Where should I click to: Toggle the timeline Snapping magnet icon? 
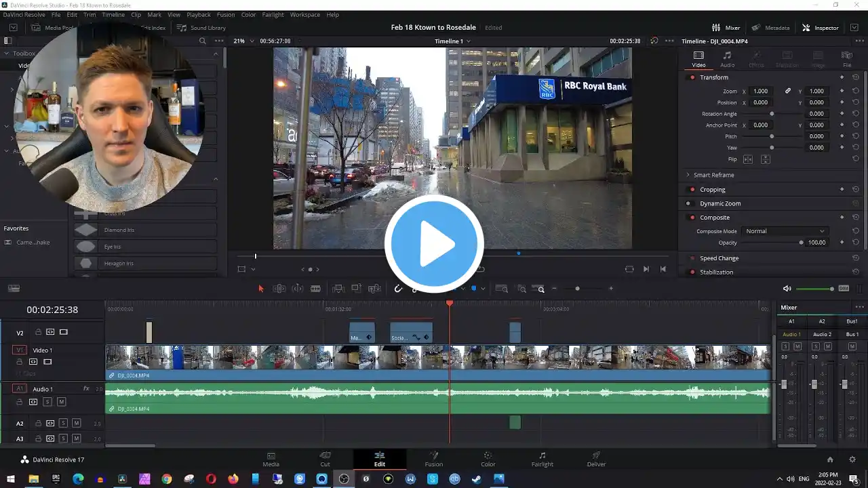[399, 289]
